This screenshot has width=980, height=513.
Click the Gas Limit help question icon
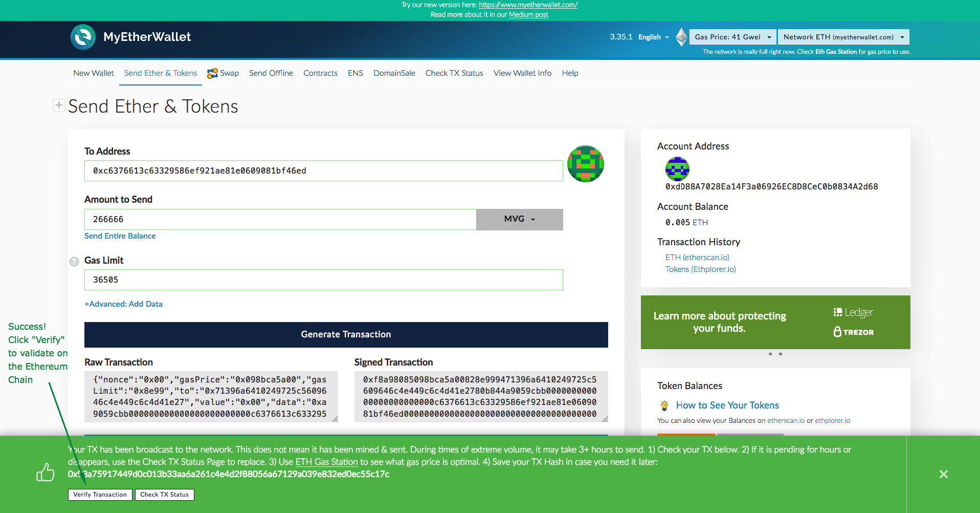(x=74, y=261)
